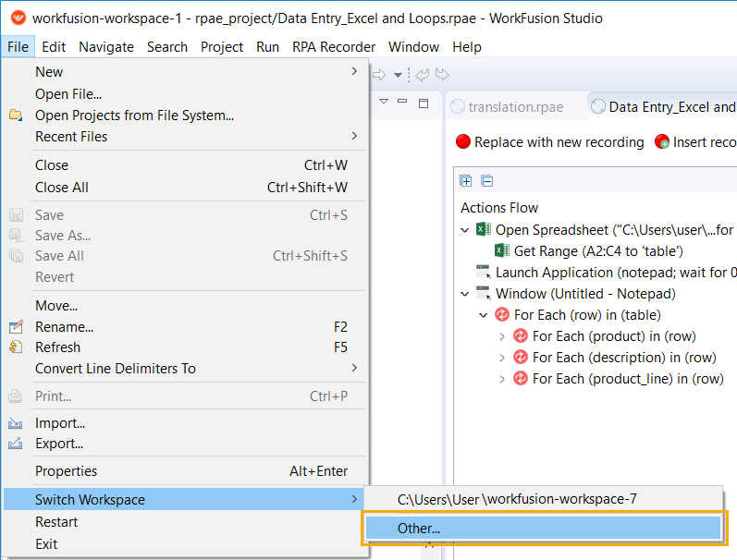Maximize the left panel view
737x560 pixels.
(424, 103)
